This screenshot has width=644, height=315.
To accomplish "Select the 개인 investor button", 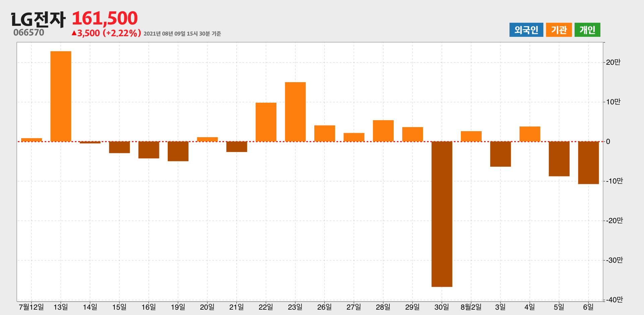I will (x=587, y=30).
